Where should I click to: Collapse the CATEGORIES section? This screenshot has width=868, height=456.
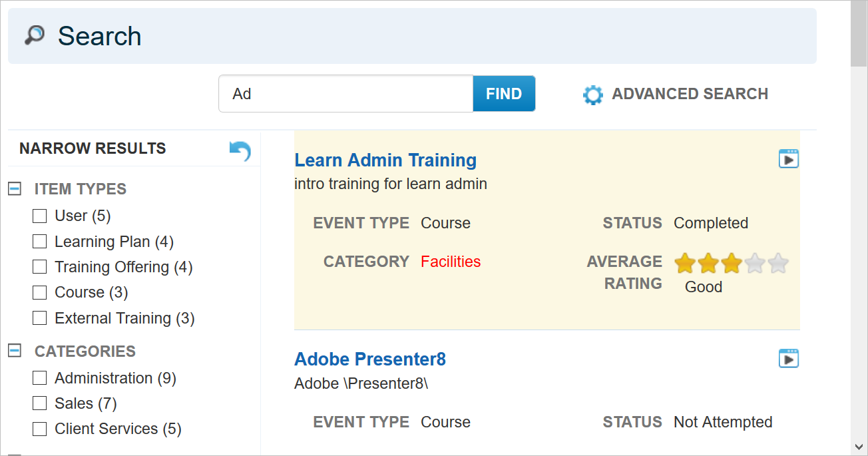point(14,351)
